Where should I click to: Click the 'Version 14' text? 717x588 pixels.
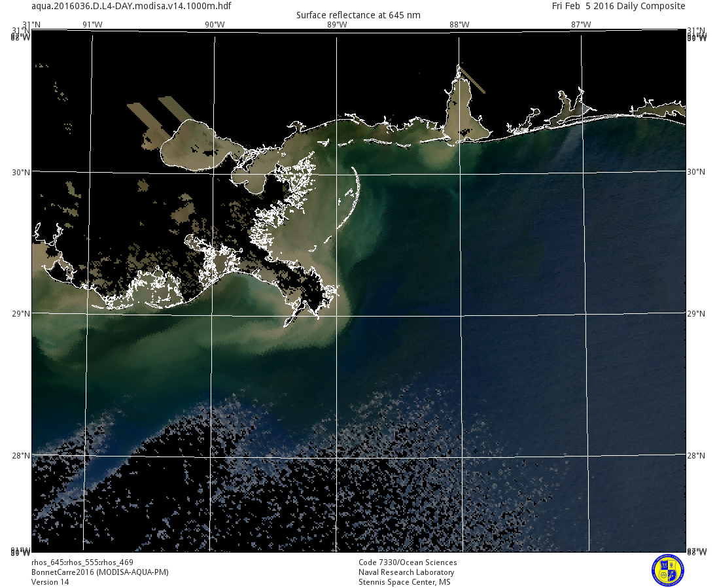[50, 582]
